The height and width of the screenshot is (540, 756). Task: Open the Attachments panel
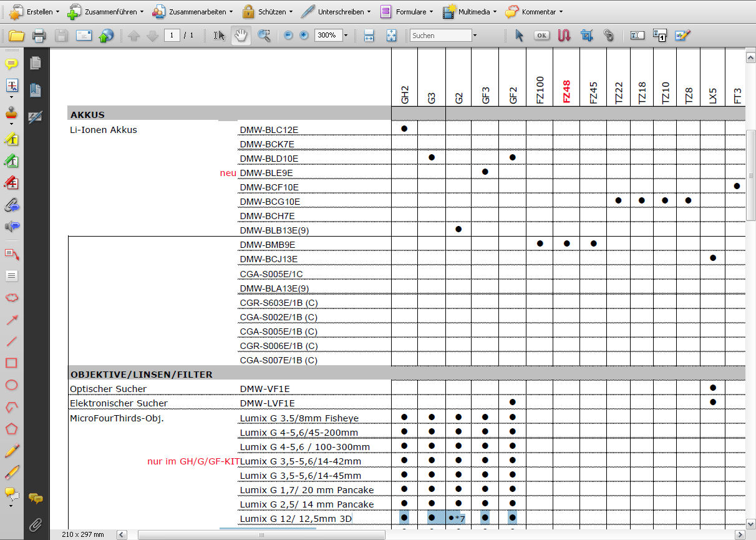(36, 524)
